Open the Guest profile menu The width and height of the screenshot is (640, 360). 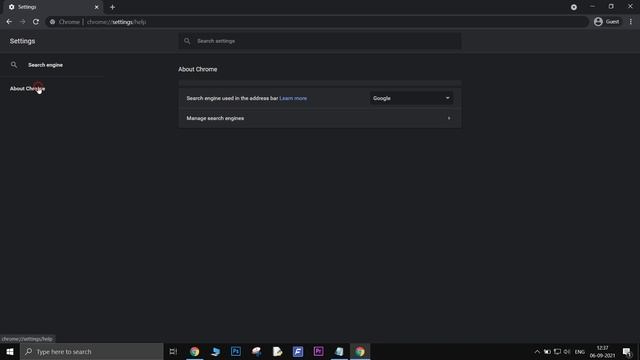[x=607, y=22]
